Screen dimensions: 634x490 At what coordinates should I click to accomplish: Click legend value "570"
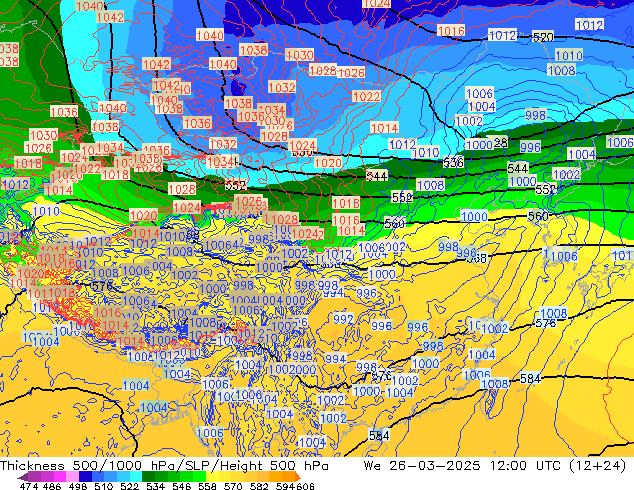point(233,486)
